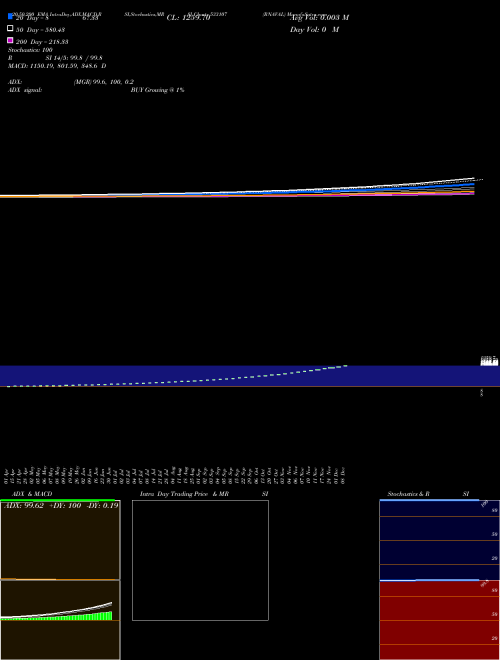Select the 'SI 14/3: 99.8 / 99.8' value

74,58
